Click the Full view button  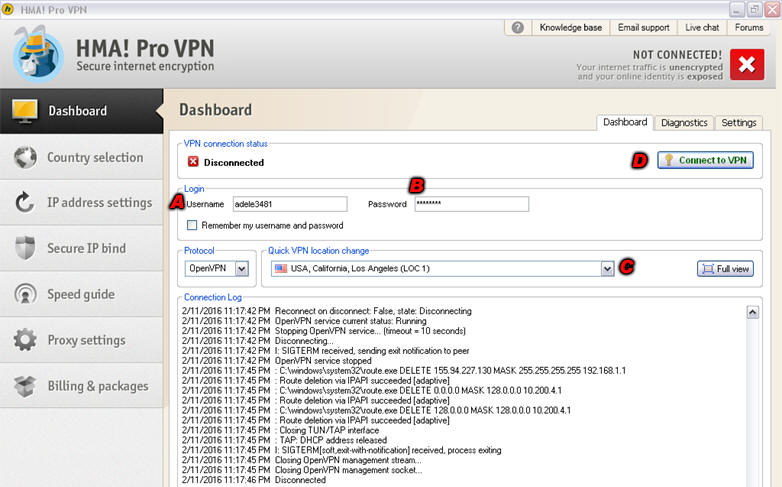pos(725,269)
